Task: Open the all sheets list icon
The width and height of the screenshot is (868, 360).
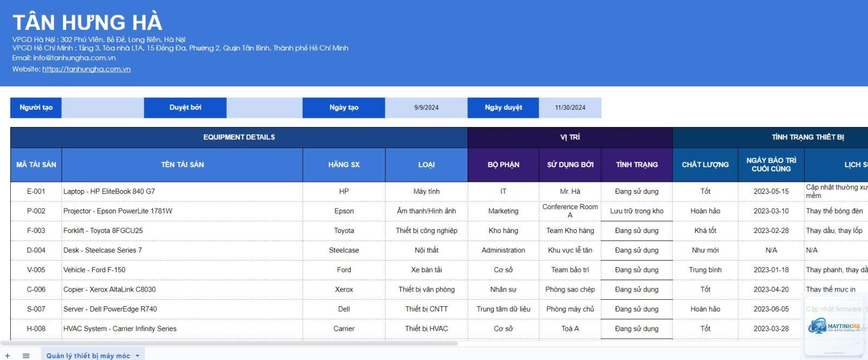Action: (x=26, y=356)
